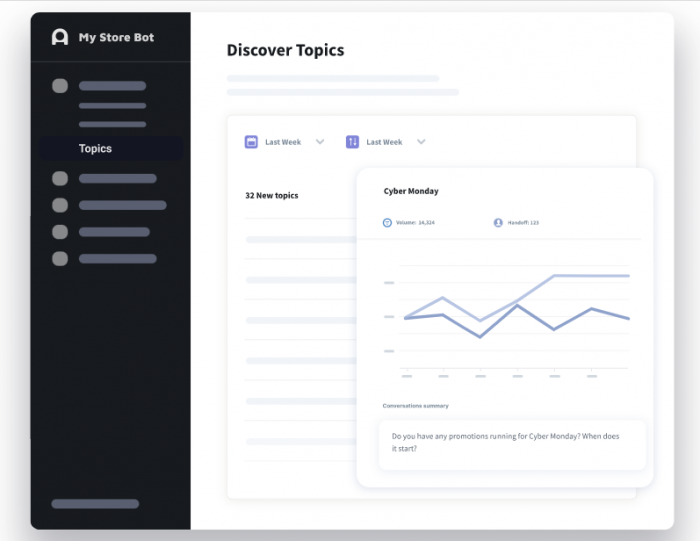The image size is (700, 541).
Task: Click the sort arrows icon beside Last Week
Action: 352,142
